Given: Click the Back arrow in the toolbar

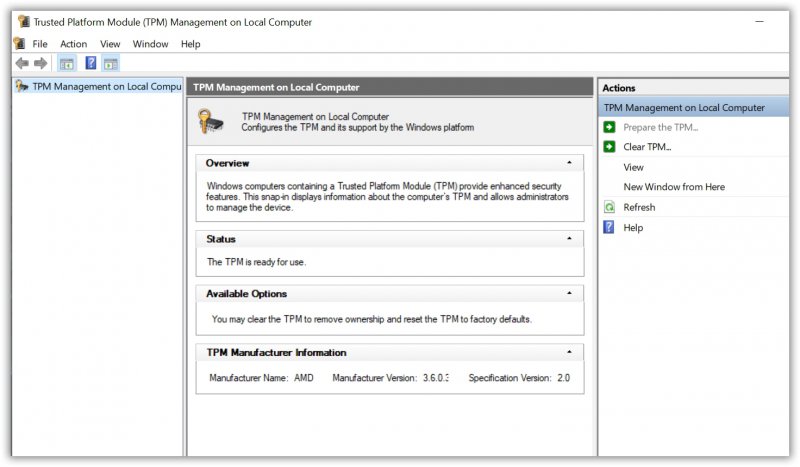Looking at the screenshot, I should (x=22, y=63).
